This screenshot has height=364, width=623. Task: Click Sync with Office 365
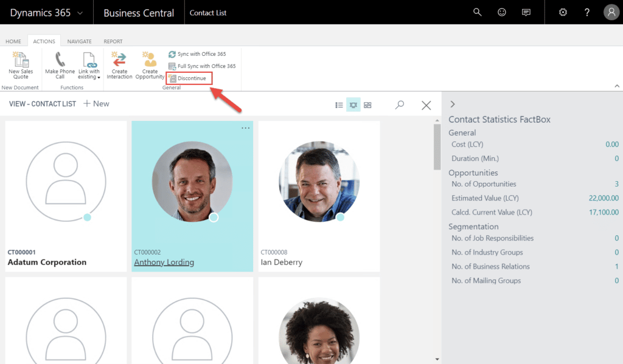[x=197, y=54]
